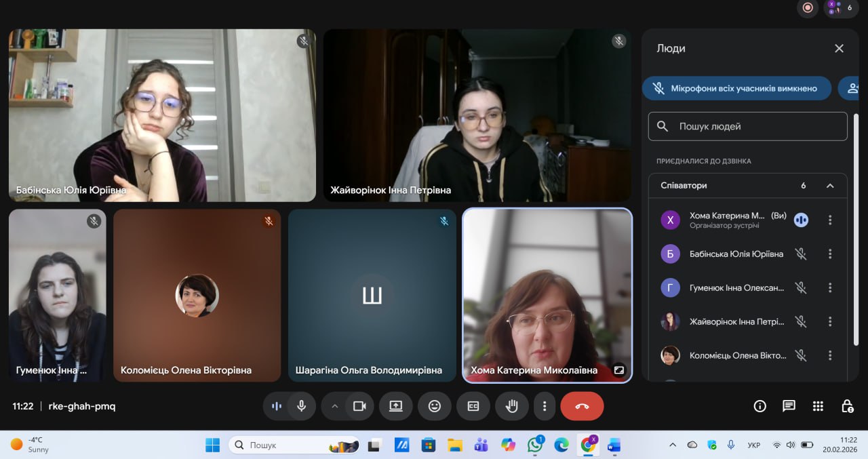Viewport: 868px width, 459px height.
Task: Raise your hand in the meeting
Action: click(512, 406)
